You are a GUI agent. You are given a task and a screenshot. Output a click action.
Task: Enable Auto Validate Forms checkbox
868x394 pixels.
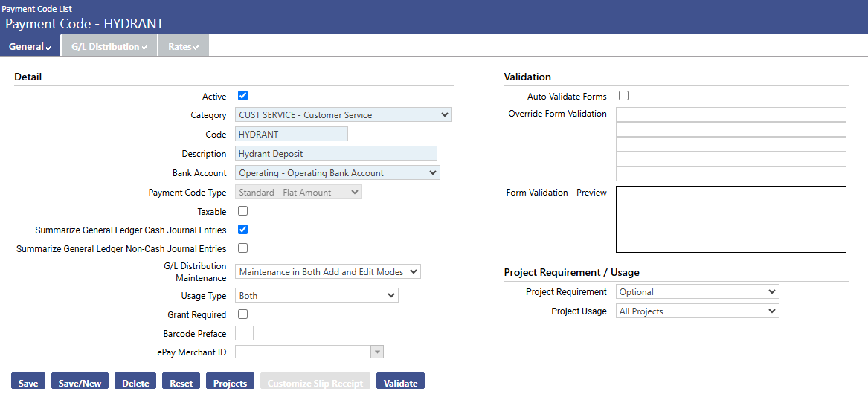click(x=624, y=96)
